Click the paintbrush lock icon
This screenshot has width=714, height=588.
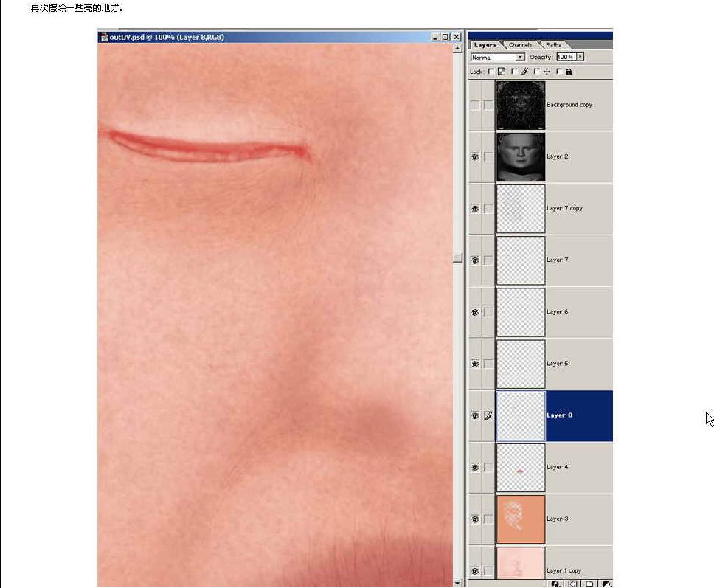(x=524, y=72)
